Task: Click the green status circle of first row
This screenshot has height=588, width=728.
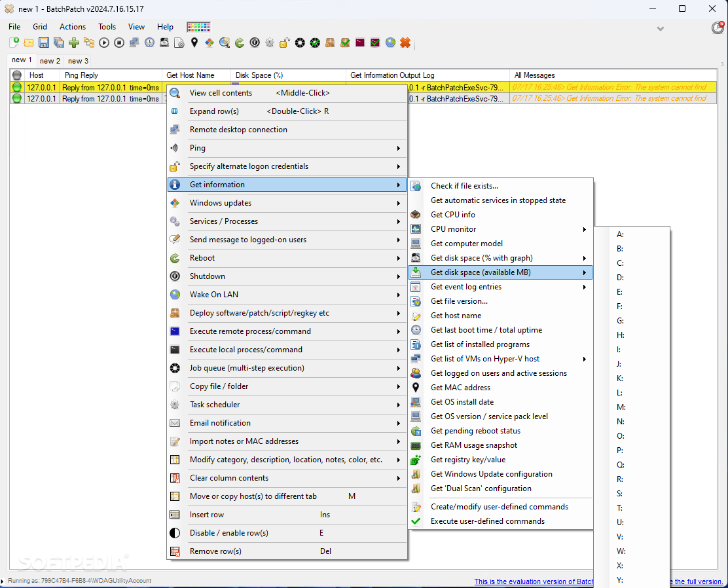Action: pos(17,87)
